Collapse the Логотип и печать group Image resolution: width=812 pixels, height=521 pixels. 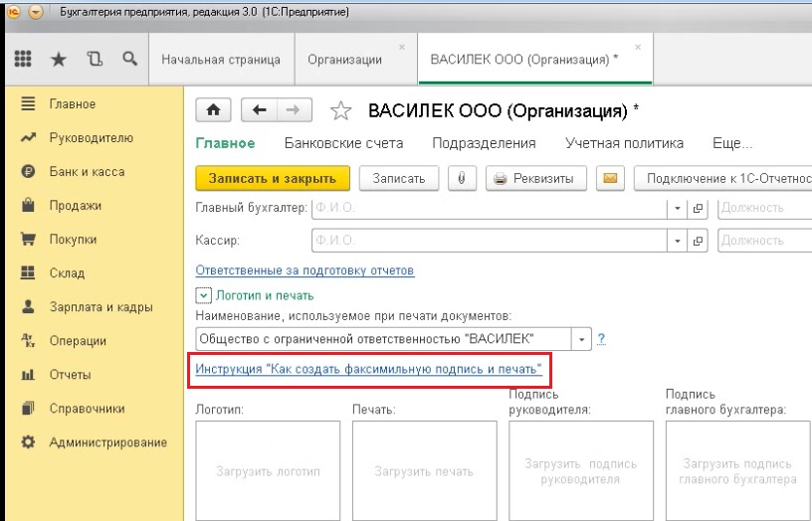pyautogui.click(x=203, y=296)
